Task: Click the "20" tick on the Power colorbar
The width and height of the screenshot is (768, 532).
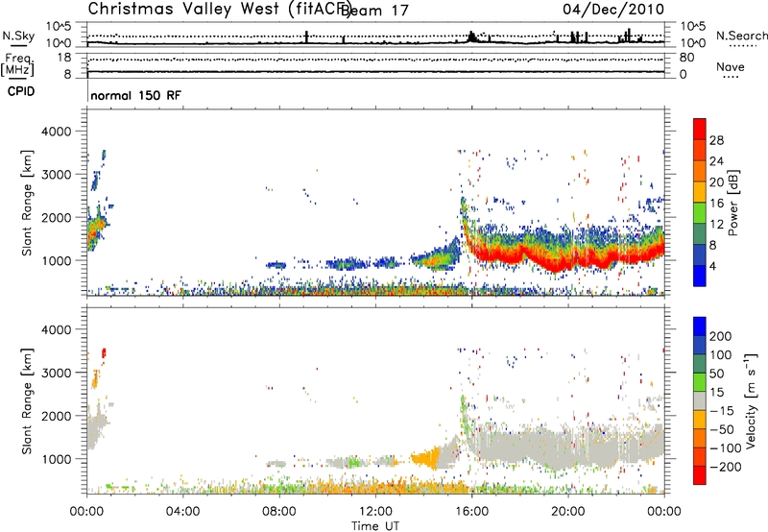Action: (716, 182)
